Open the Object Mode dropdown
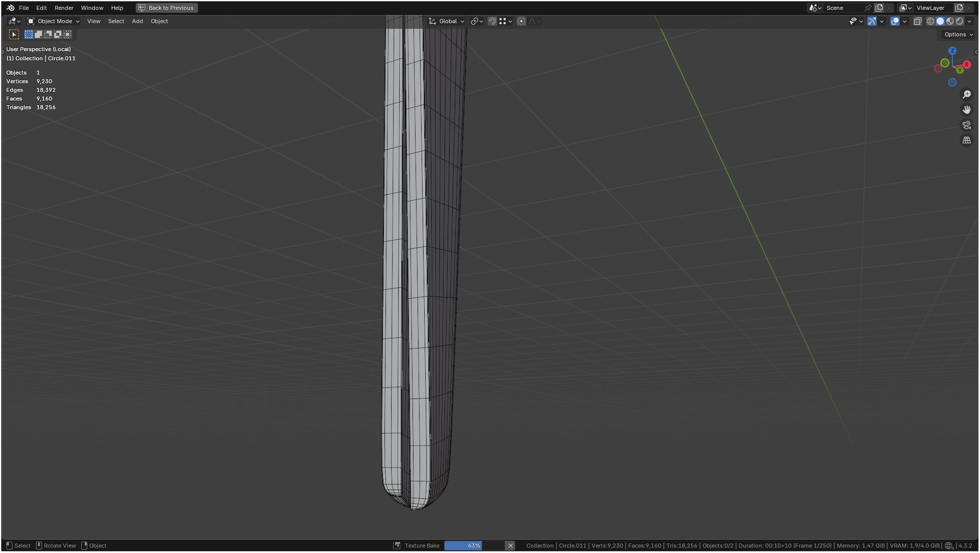The image size is (980, 553). coord(53,21)
